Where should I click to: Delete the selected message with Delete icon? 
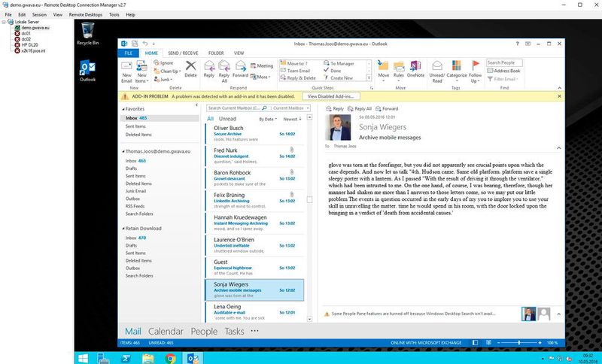190,69
